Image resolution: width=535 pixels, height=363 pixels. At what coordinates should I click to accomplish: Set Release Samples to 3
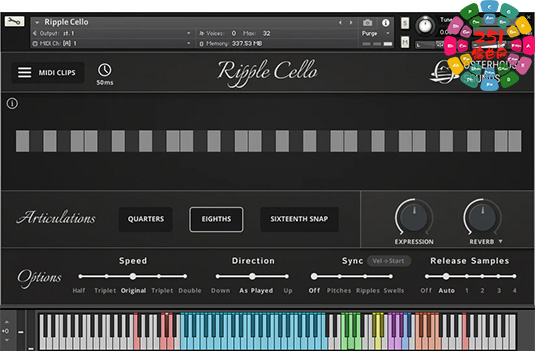click(499, 291)
